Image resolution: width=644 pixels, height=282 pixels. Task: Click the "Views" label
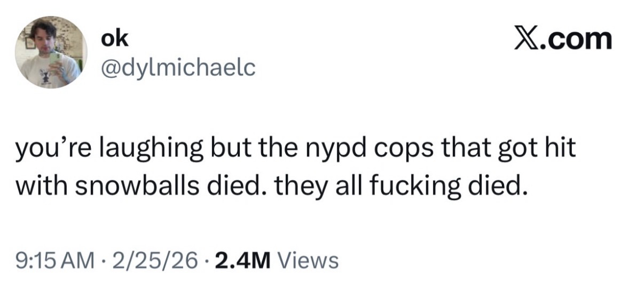click(309, 261)
